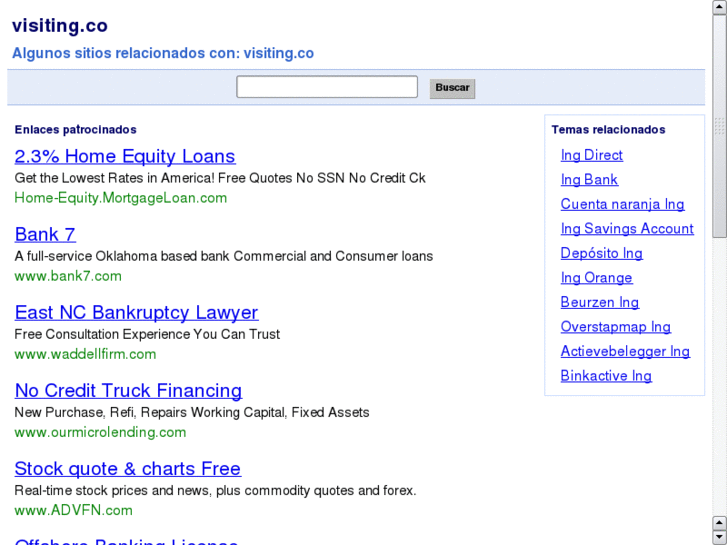
Task: Open Ing Savings Account topic
Action: coord(627,229)
